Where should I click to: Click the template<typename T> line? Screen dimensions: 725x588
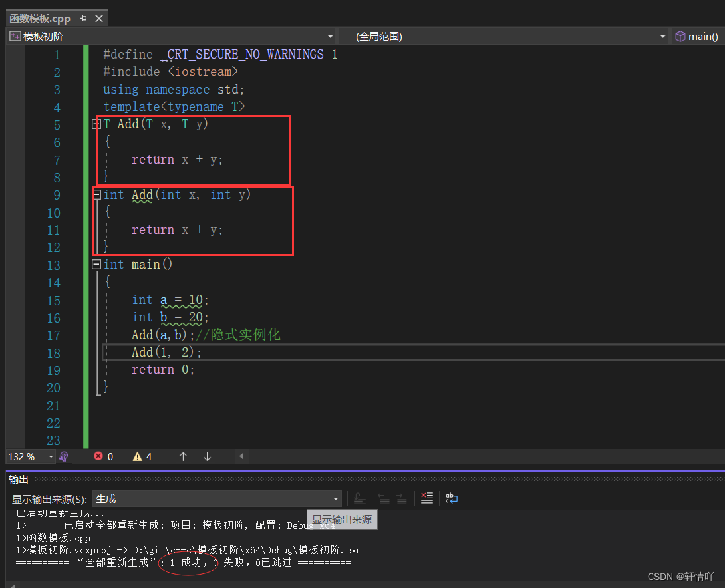coord(174,107)
